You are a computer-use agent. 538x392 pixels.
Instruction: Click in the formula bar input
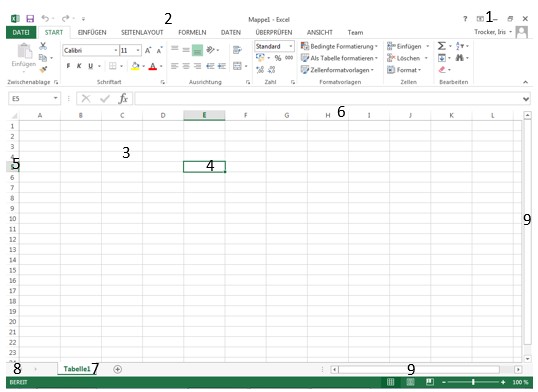point(328,99)
